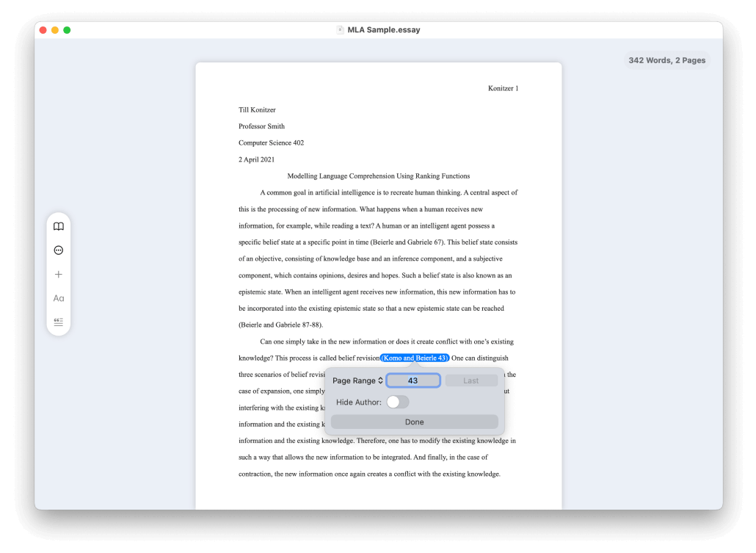Click the Last page input field
756x553 pixels.
pyautogui.click(x=471, y=380)
